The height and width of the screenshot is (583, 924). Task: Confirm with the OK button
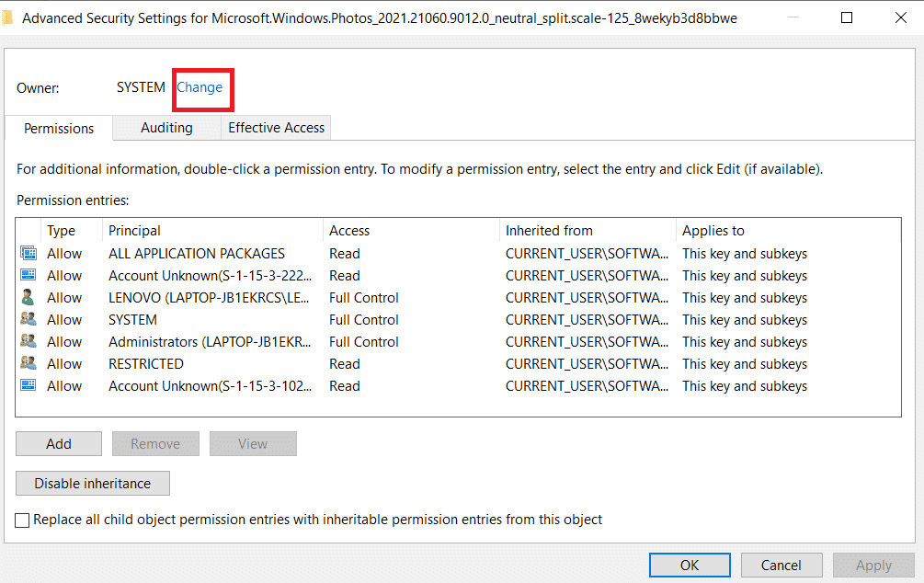(x=690, y=566)
